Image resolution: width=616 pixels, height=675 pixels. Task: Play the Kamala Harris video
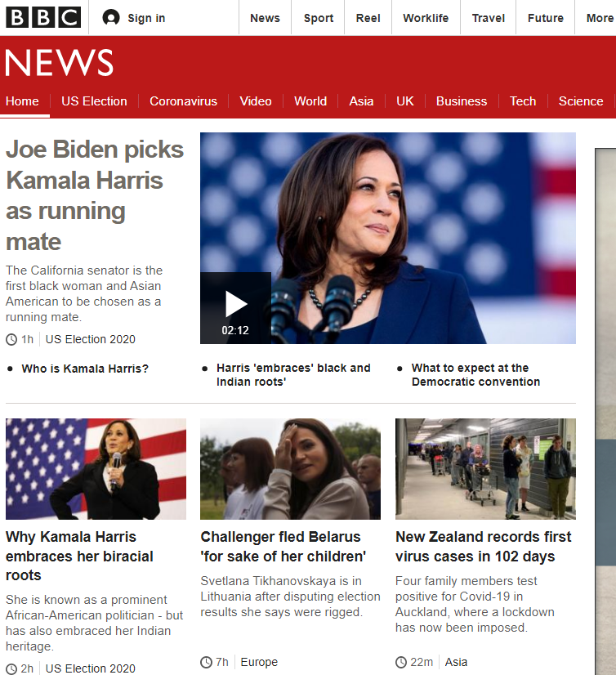235,308
